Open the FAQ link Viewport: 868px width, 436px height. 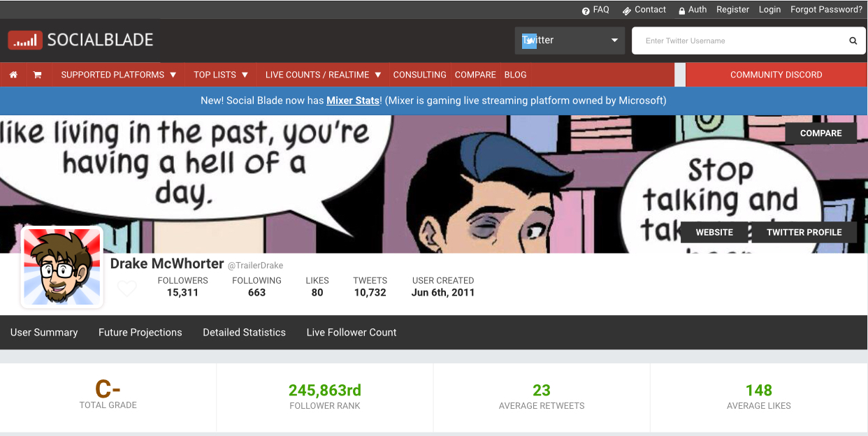(x=601, y=10)
